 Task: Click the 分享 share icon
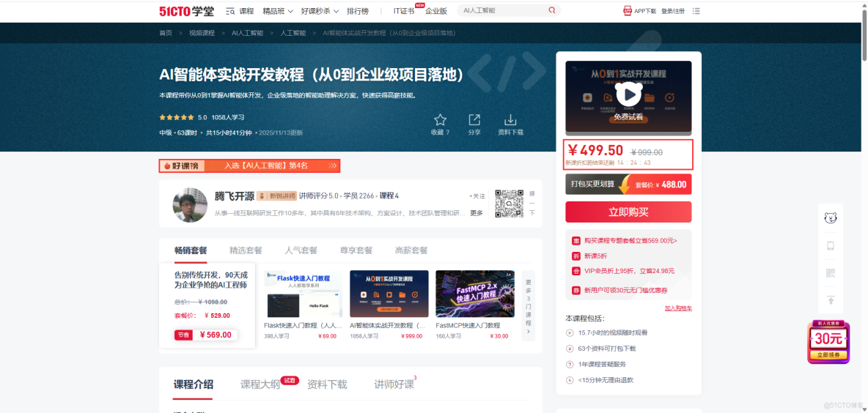474,120
